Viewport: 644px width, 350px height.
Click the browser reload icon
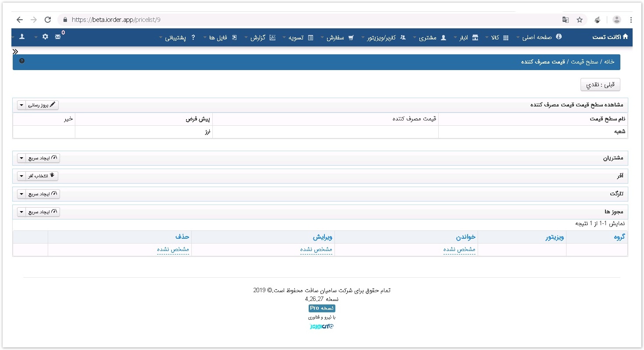click(x=48, y=20)
